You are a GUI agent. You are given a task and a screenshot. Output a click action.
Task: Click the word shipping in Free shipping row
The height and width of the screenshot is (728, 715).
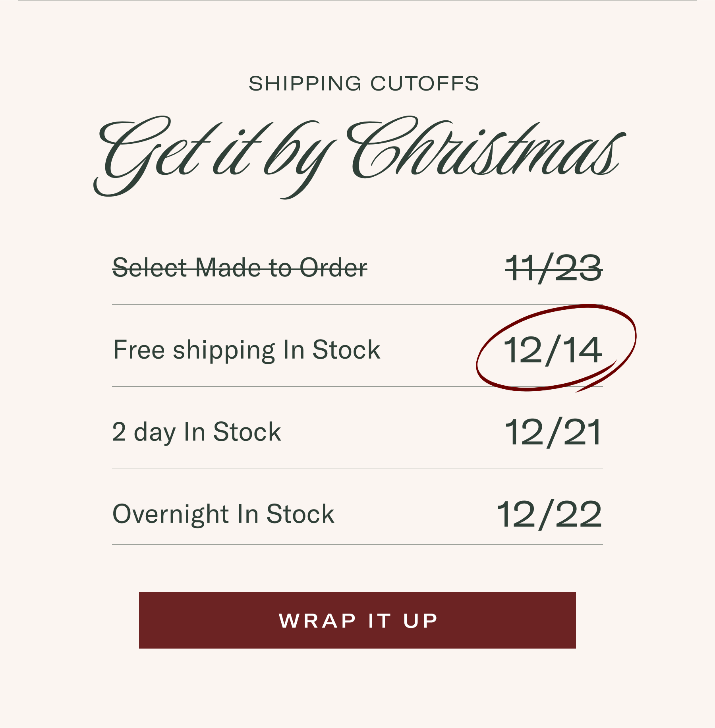pos(223,351)
